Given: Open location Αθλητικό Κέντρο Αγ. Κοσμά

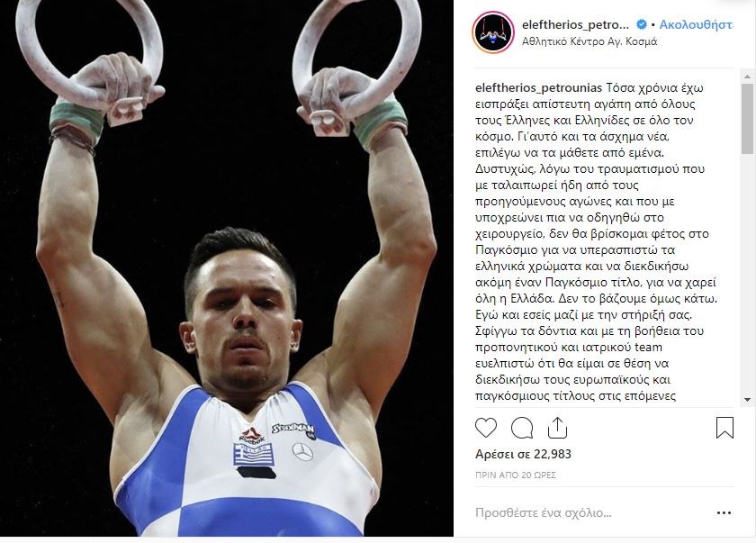Looking at the screenshot, I should point(589,42).
